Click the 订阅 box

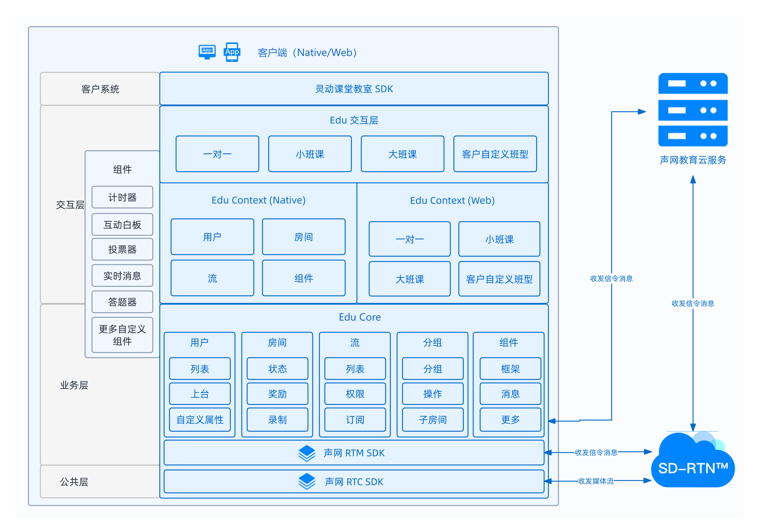355,420
